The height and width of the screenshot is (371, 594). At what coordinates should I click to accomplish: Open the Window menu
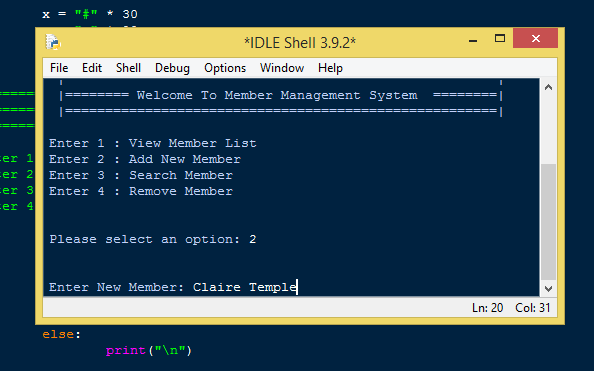(282, 68)
